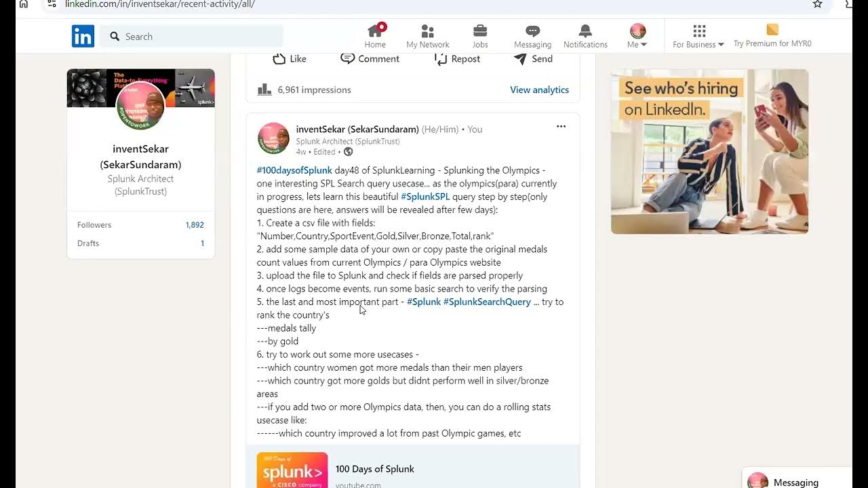Open the LinkedIn logo home icon
Viewport: 868px width, 488px height.
pyautogui.click(x=83, y=36)
